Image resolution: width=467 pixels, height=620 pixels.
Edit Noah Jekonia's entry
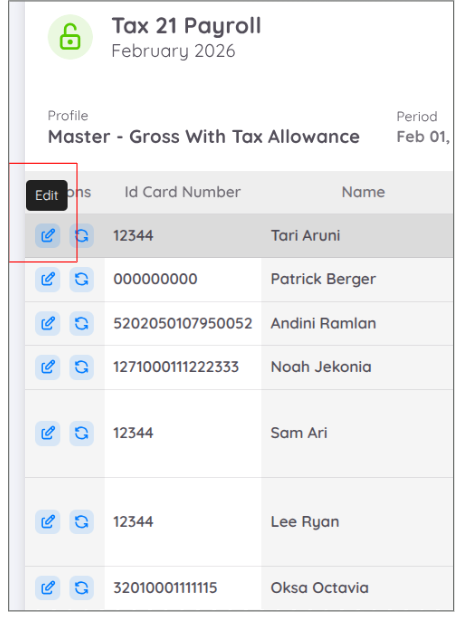click(47, 367)
